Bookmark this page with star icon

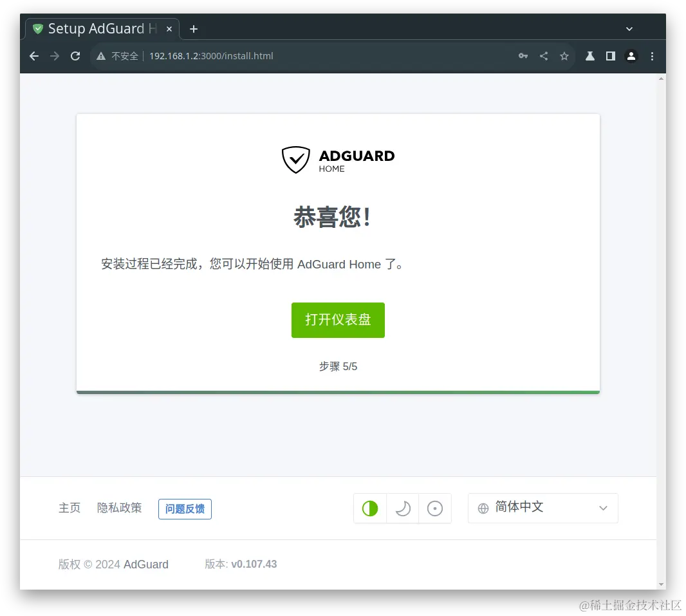564,56
